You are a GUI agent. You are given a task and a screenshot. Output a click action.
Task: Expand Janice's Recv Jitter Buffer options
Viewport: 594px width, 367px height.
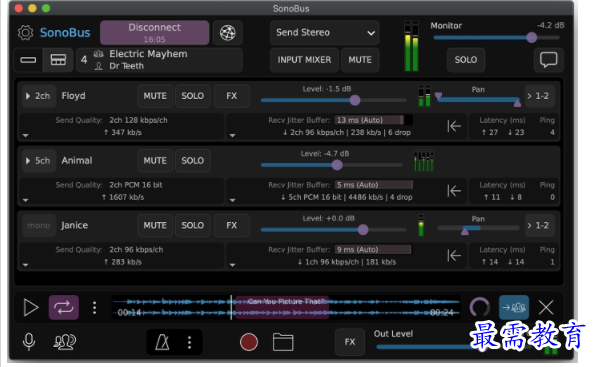pos(232,265)
